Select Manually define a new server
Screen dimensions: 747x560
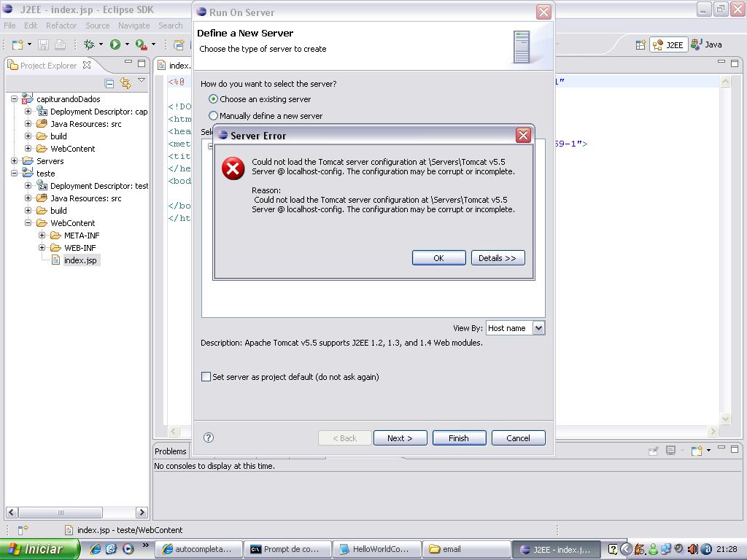[x=214, y=116]
